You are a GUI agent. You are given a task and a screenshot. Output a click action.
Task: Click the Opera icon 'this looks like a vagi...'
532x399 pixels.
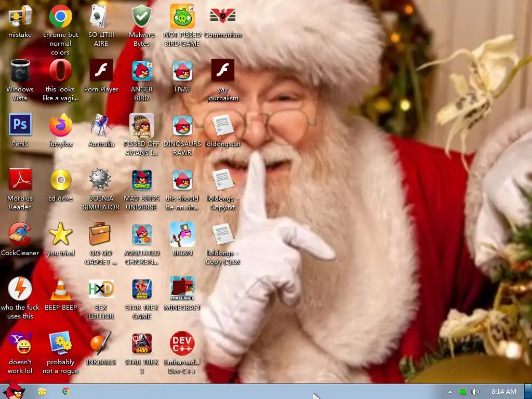point(60,71)
